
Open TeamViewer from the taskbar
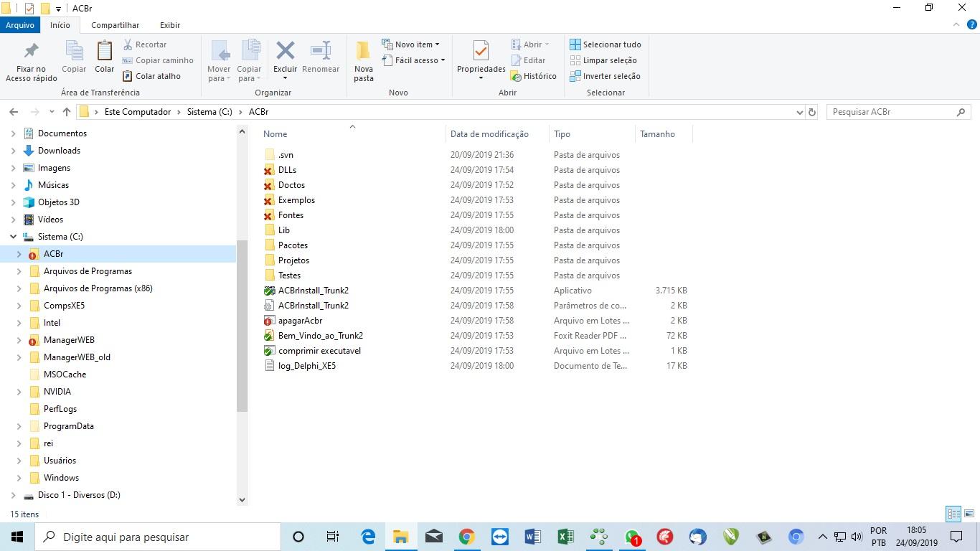500,537
